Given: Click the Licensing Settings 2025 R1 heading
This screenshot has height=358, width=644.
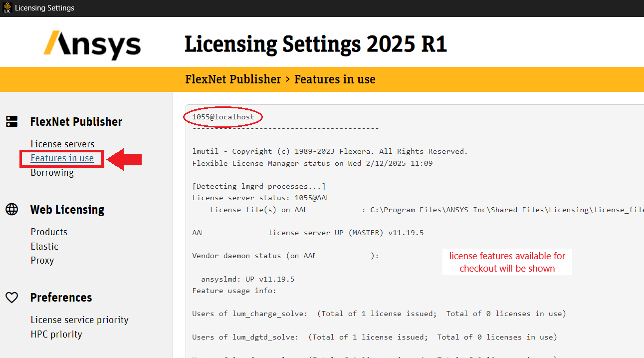Looking at the screenshot, I should coord(316,44).
